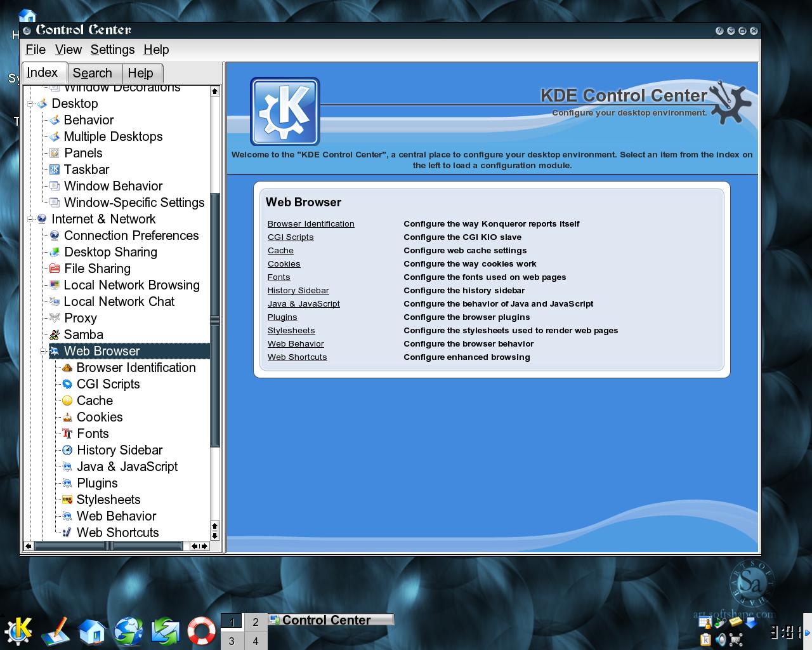Follow the Cookies link in the overview list
This screenshot has width=812, height=650.
point(284,263)
